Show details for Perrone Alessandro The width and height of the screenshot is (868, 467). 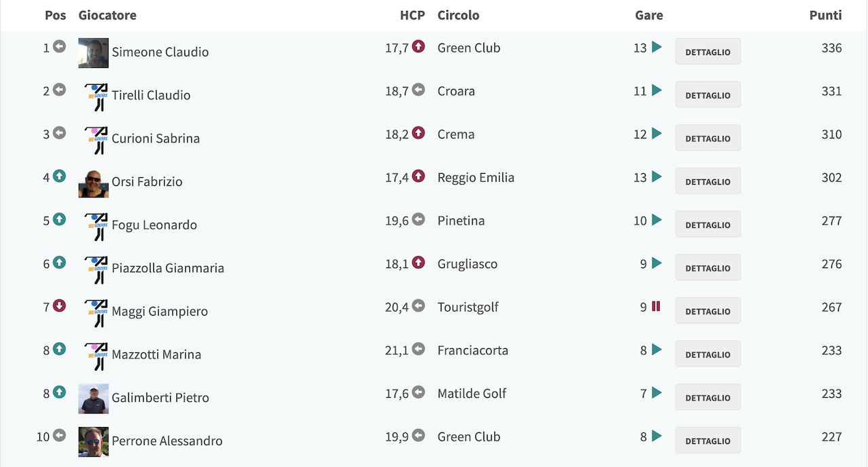pos(708,441)
